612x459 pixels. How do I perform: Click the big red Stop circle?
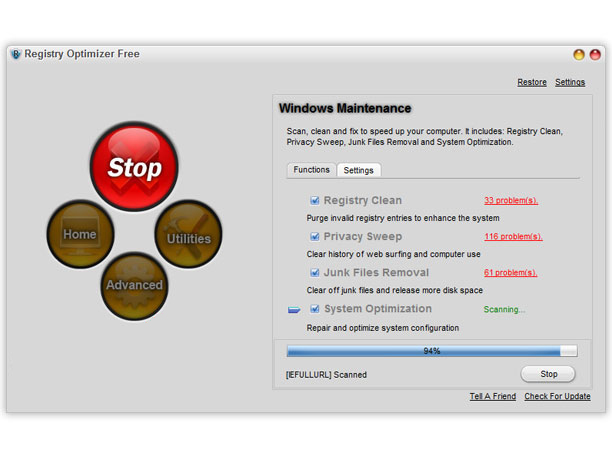[134, 167]
